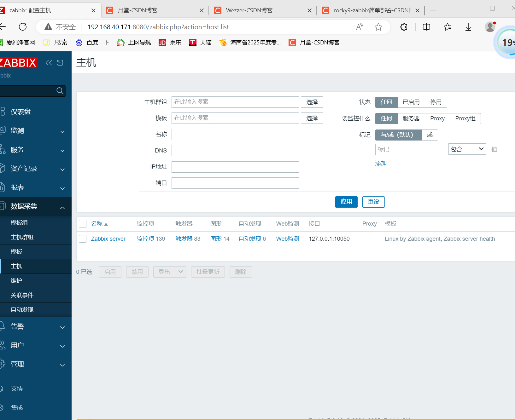Screen dimensions: 515x420
Task: Select the 告警 alerts sidebar icon
Action: [3, 326]
